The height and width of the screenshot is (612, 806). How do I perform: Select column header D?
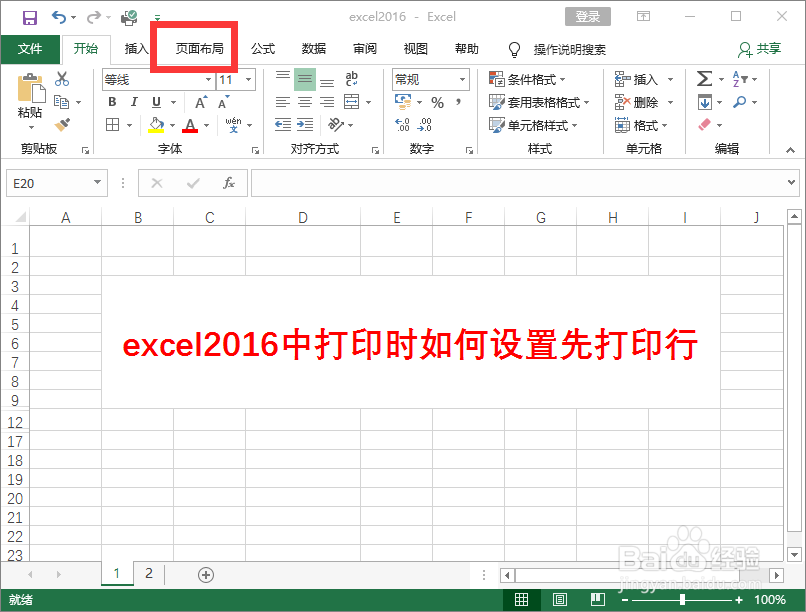pos(303,217)
